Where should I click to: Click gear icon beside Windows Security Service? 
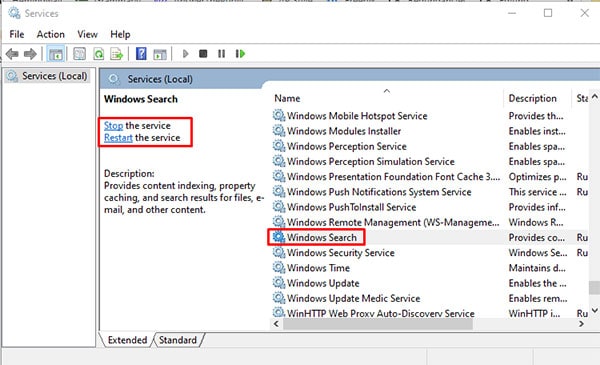click(279, 253)
